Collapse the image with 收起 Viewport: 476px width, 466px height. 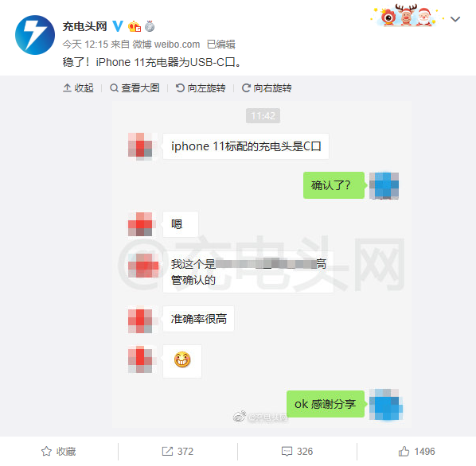(78, 88)
